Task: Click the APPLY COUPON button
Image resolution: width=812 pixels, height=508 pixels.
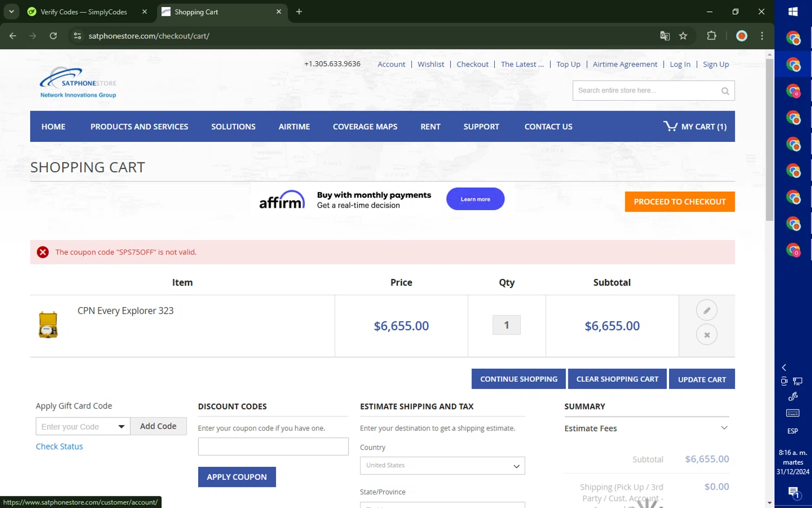Action: tap(237, 477)
